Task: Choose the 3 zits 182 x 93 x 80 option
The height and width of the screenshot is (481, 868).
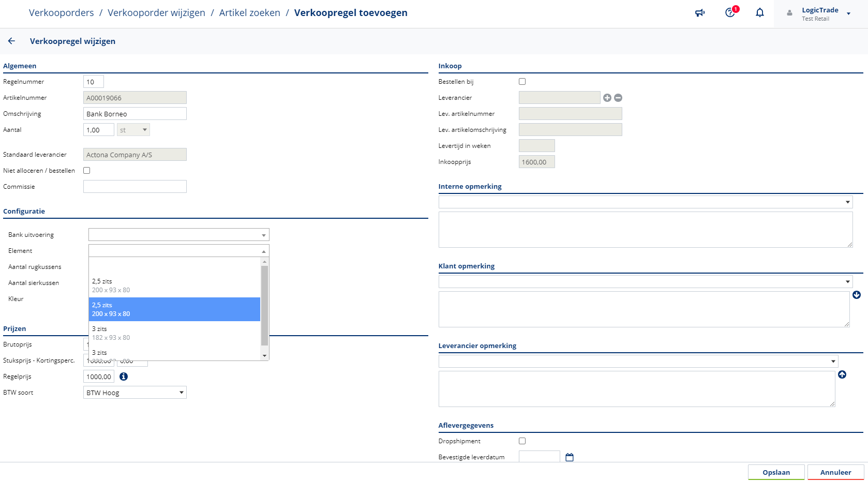Action: click(x=174, y=333)
